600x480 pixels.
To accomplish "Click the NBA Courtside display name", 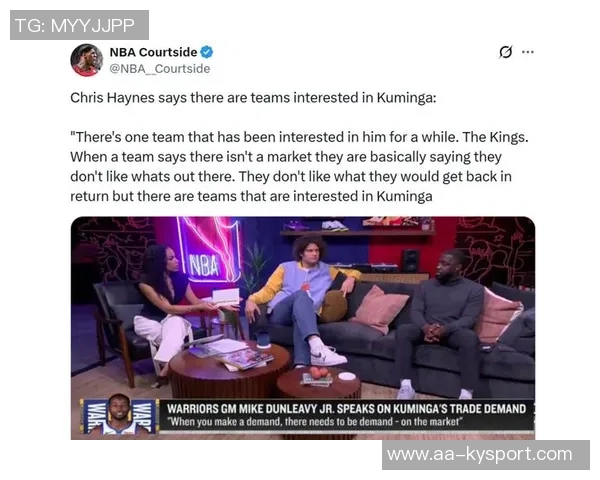I will [153, 52].
